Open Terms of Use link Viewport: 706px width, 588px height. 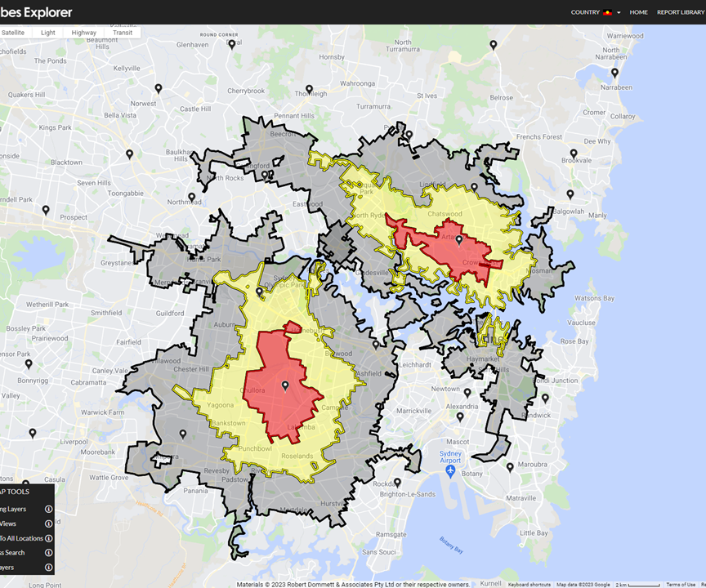point(681,585)
